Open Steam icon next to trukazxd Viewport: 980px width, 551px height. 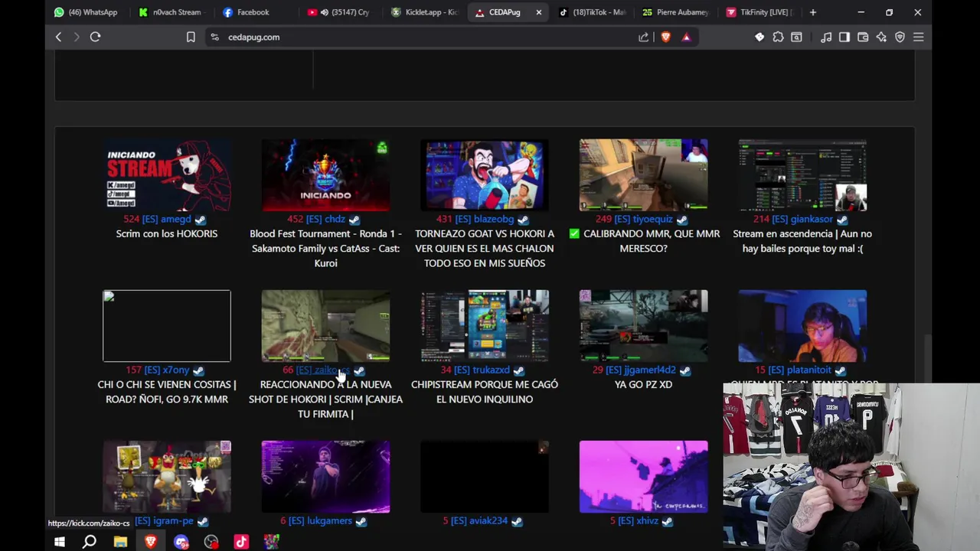pos(518,370)
